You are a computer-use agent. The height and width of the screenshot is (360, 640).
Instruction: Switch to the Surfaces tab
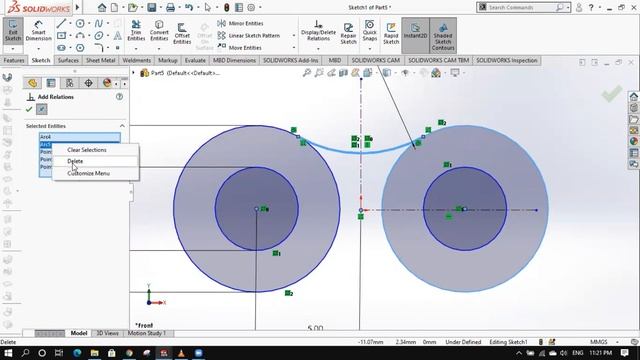coord(68,60)
